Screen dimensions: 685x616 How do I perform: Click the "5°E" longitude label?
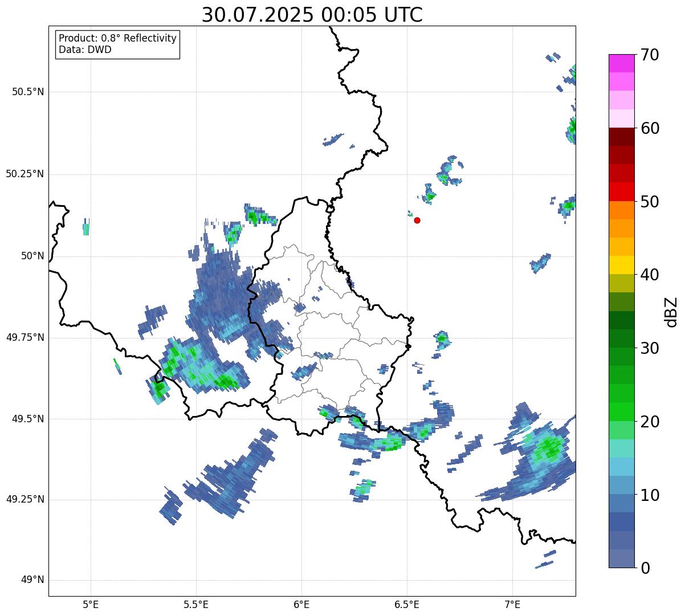tap(91, 604)
